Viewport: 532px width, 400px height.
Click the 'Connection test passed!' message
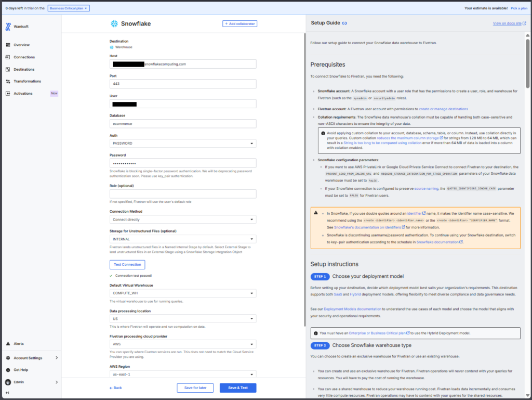click(134, 276)
